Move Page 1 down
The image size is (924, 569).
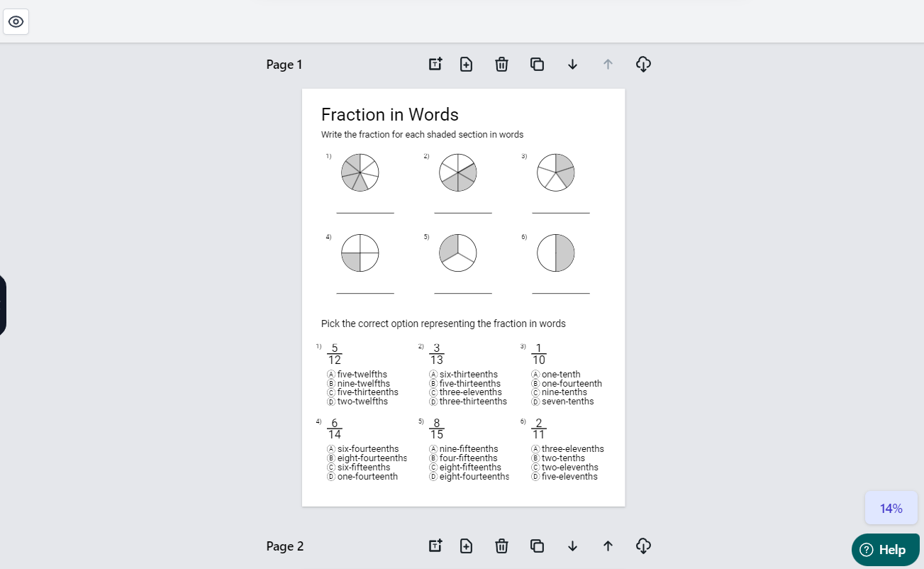(x=572, y=64)
